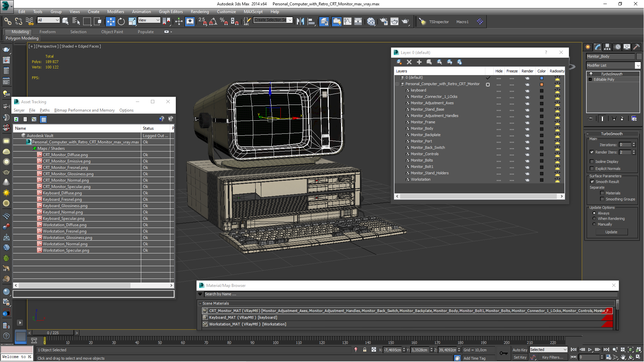Toggle the Selection Lock padlock icon
644x362 pixels.
[365, 350]
